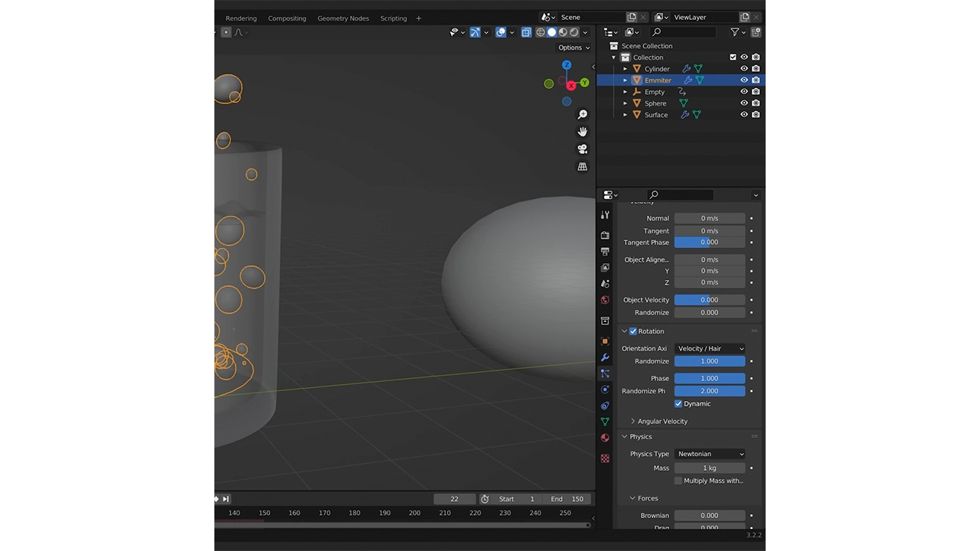
Task: Open the Collection properties tab
Action: [605, 321]
